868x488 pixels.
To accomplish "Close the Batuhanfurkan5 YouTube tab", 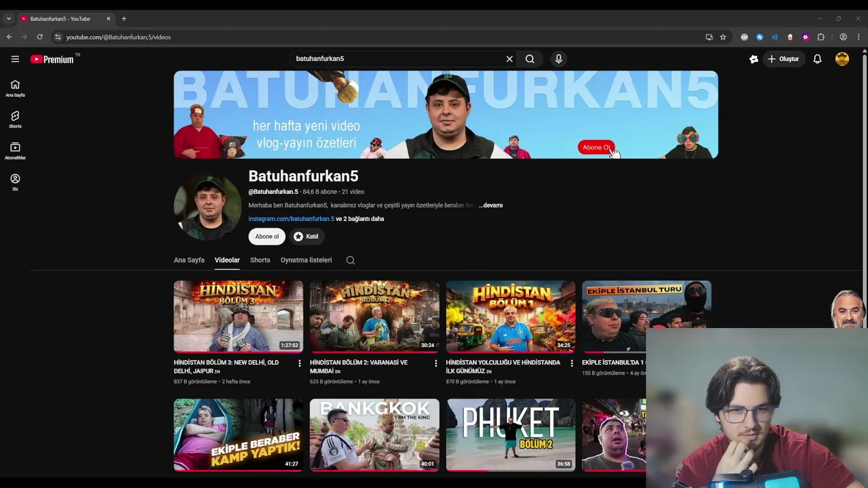I will click(108, 19).
